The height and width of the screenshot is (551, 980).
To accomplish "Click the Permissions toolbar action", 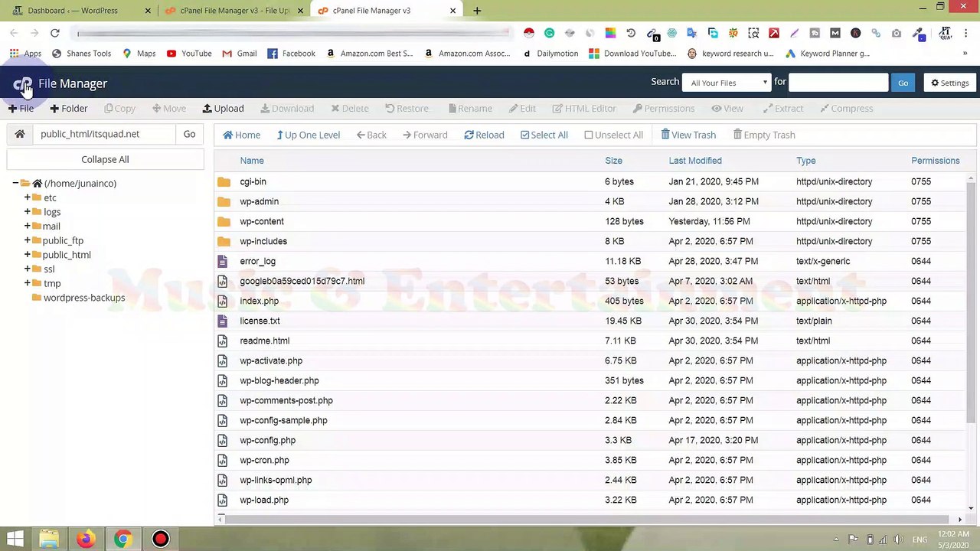I will click(663, 109).
